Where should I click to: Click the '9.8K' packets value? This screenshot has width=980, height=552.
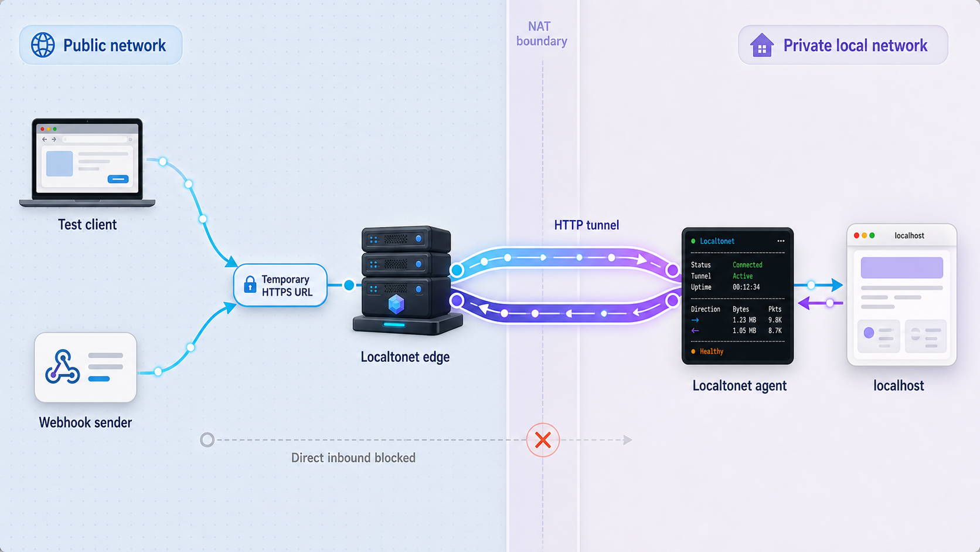pos(775,320)
